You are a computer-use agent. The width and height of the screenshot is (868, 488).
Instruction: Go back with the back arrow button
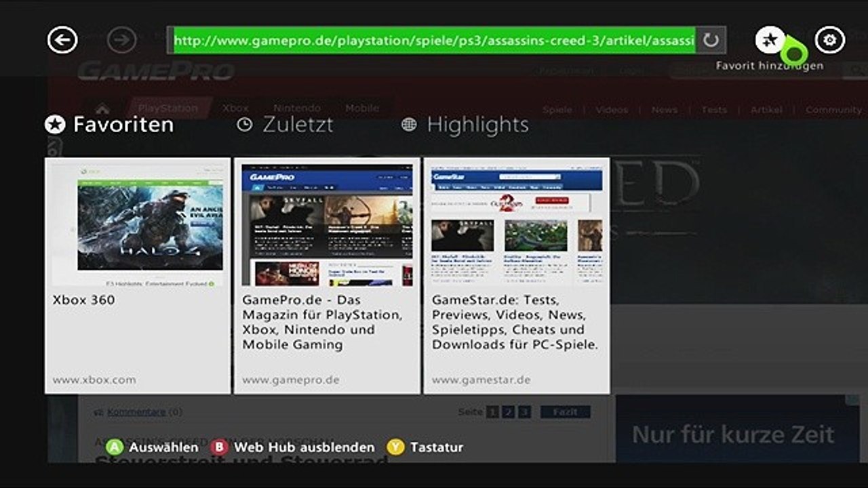62,41
